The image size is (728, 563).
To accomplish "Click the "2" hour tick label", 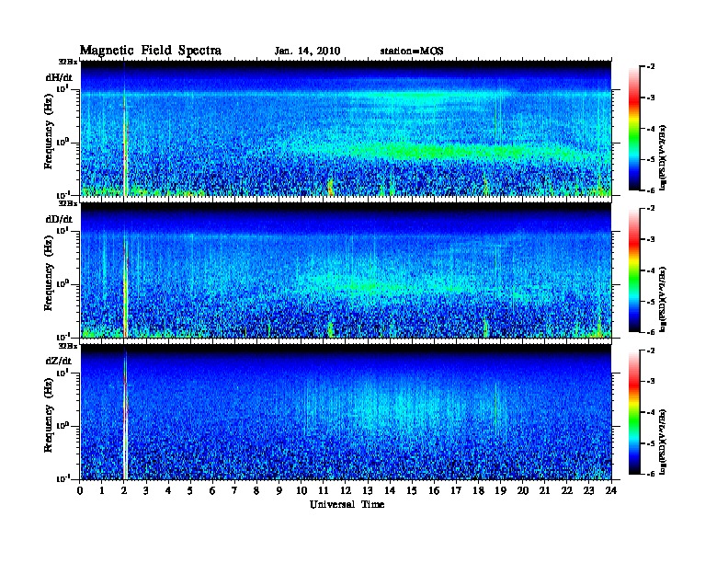I will tap(124, 490).
